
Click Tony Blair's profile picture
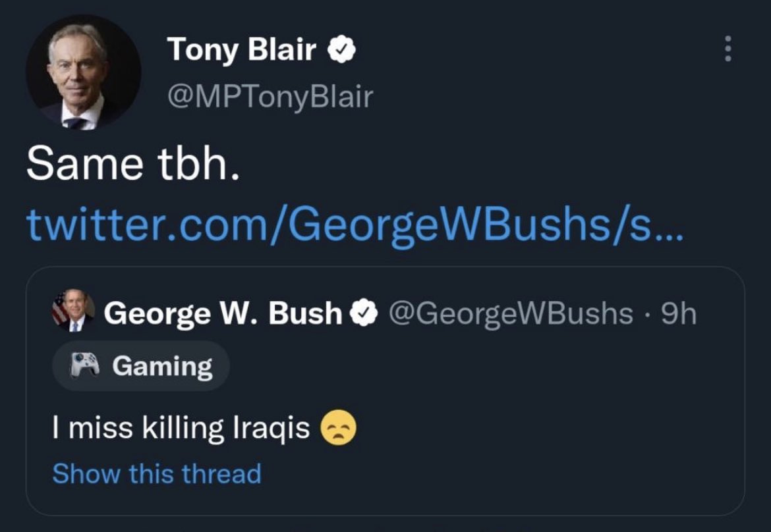pos(84,72)
